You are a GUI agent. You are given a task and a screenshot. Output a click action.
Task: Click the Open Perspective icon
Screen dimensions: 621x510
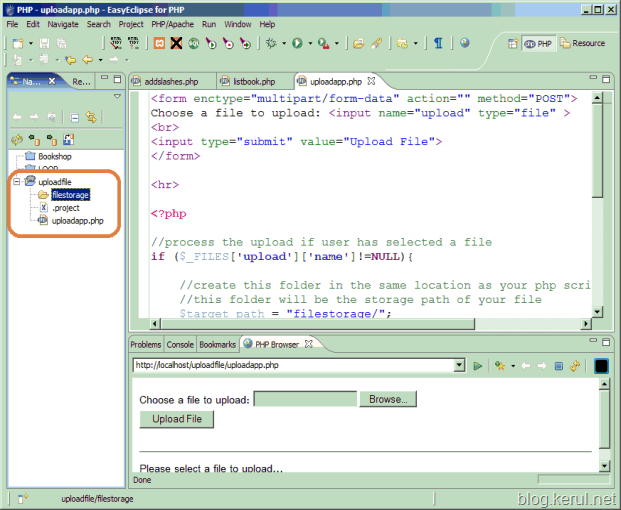pyautogui.click(x=514, y=43)
